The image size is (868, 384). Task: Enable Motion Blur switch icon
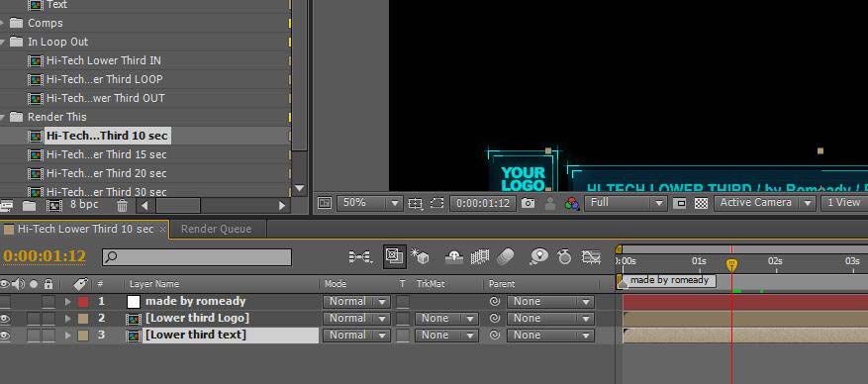click(505, 256)
